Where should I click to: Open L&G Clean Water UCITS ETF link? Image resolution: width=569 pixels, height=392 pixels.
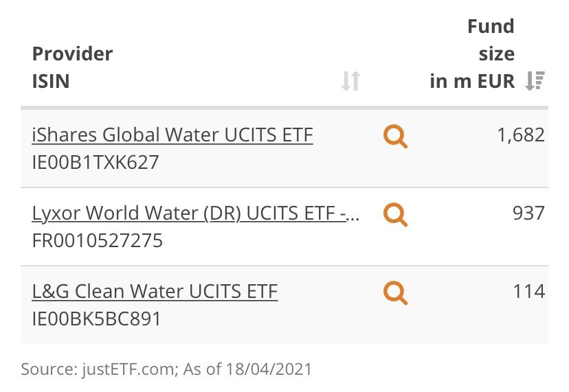click(x=155, y=292)
